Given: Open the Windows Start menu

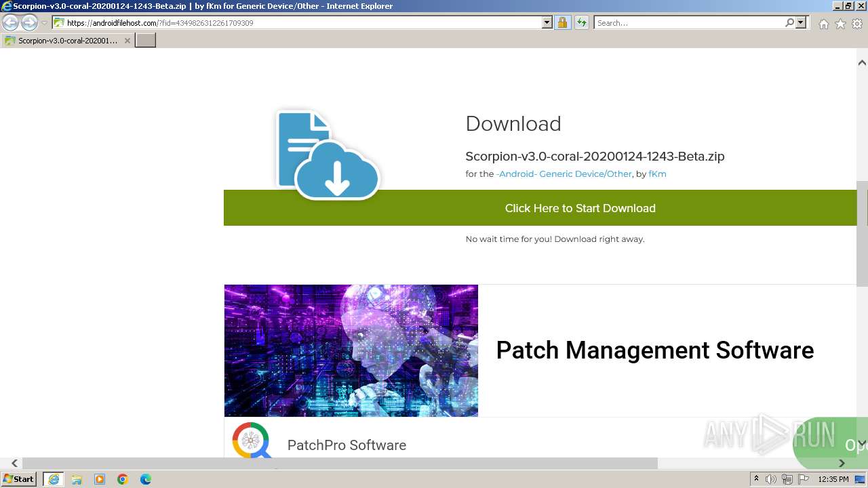Looking at the screenshot, I should pos(19,479).
